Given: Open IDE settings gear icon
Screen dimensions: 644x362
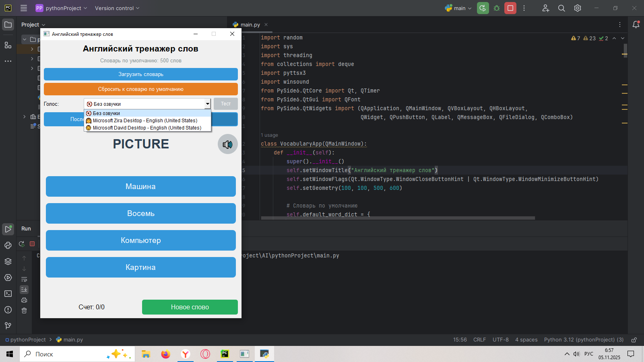Looking at the screenshot, I should tap(578, 8).
